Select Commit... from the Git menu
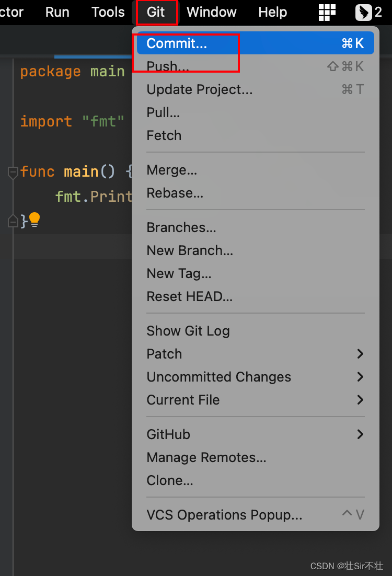The width and height of the screenshot is (392, 576). pyautogui.click(x=256, y=43)
